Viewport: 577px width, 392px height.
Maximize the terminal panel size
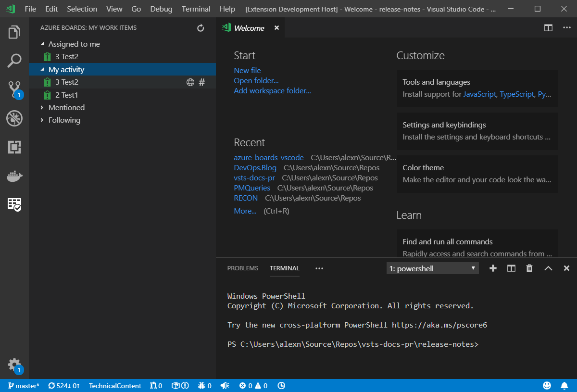coord(548,268)
